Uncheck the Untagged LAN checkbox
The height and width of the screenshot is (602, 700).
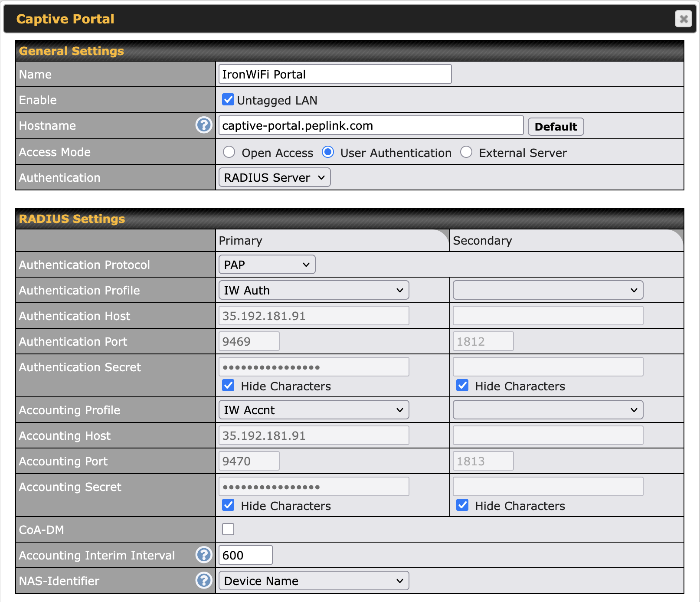click(x=228, y=100)
